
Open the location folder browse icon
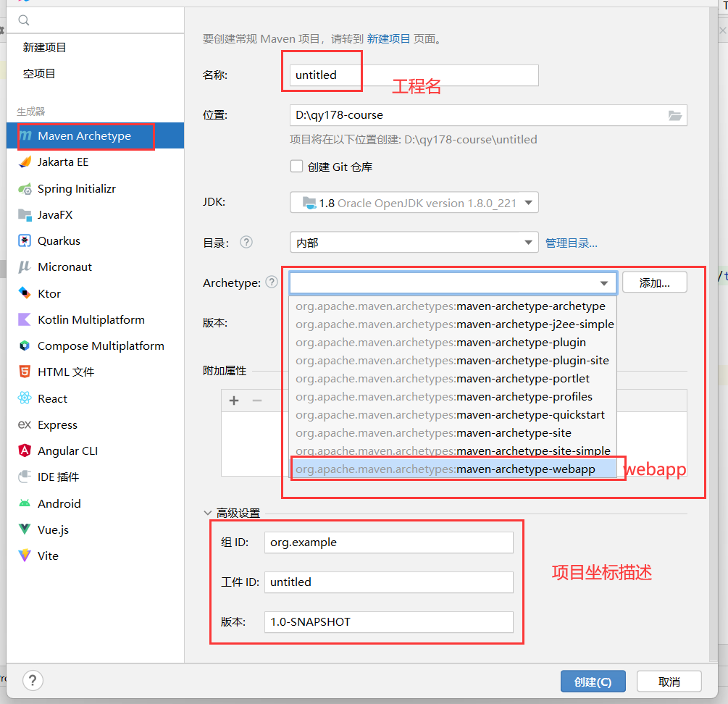(674, 116)
